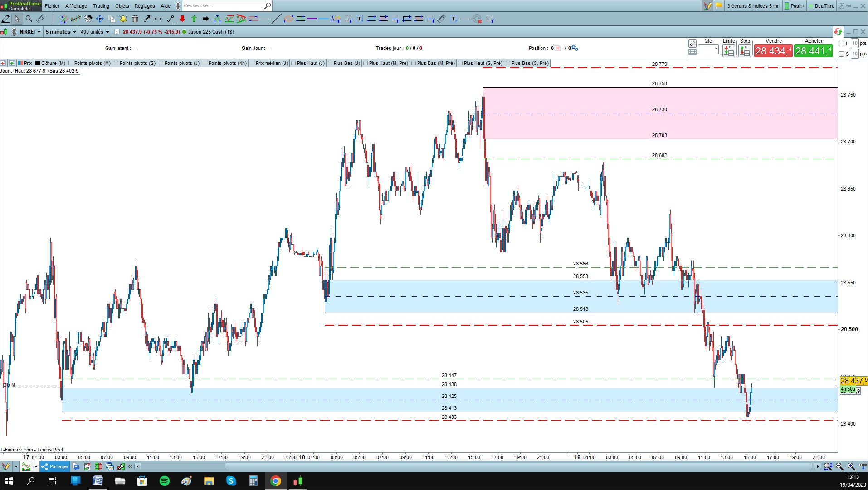Click the red Vendre price button

[773, 51]
